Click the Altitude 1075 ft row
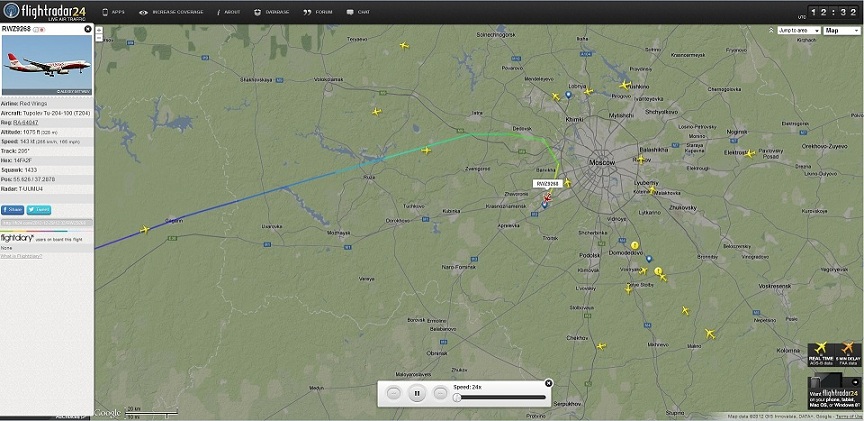Screen dimensions: 864x421 click(47, 132)
